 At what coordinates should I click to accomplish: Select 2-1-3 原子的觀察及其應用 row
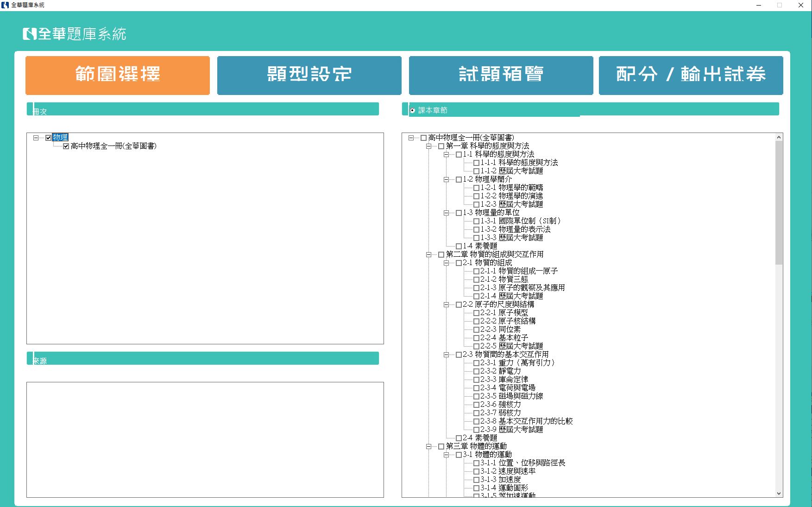pyautogui.click(x=522, y=288)
